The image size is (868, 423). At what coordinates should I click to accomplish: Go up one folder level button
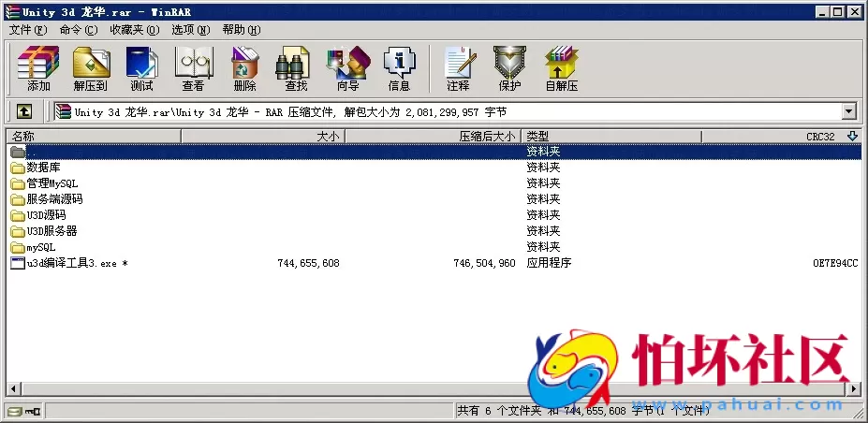coord(23,112)
